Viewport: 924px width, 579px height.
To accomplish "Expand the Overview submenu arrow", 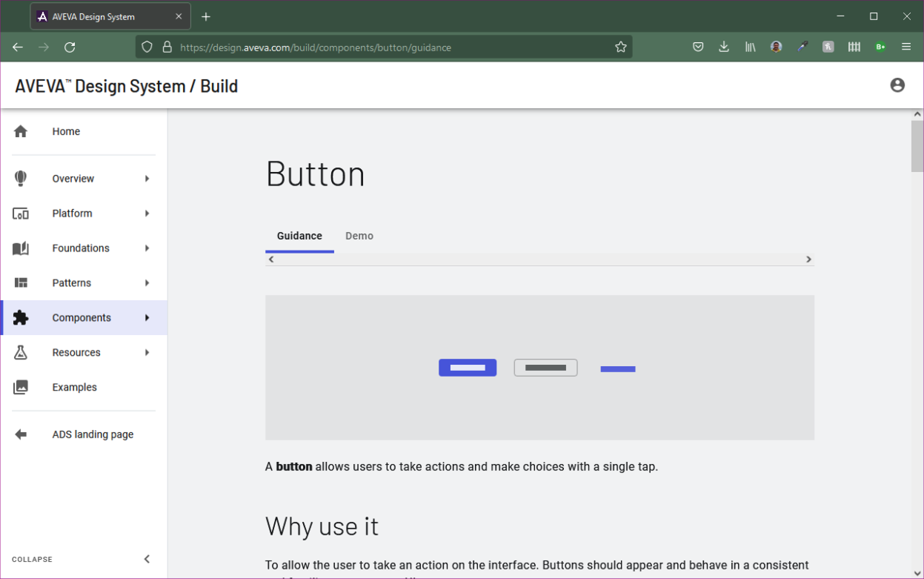I will (147, 179).
